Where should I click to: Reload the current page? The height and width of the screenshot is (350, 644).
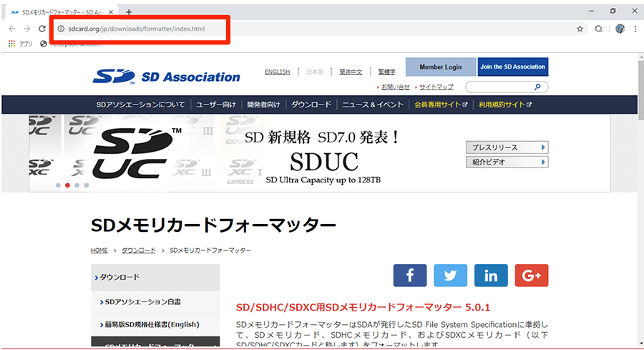click(x=42, y=29)
